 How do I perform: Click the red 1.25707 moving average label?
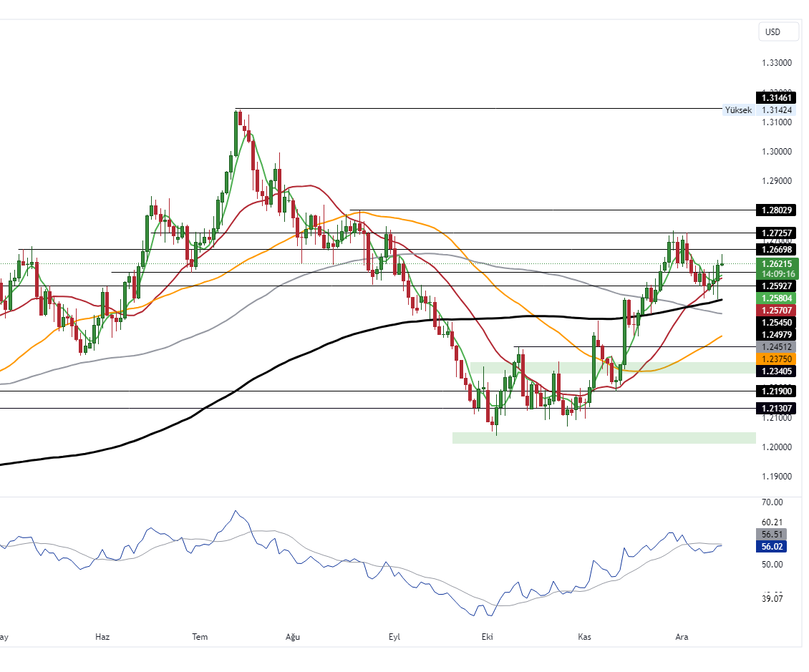pyautogui.click(x=776, y=310)
